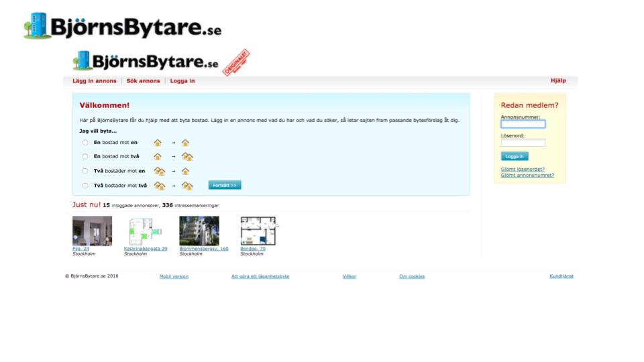Image resolution: width=644 pixels, height=362 pixels.
Task: Click the single-house icon in 'En bostad mot två' row
Action: tap(157, 156)
